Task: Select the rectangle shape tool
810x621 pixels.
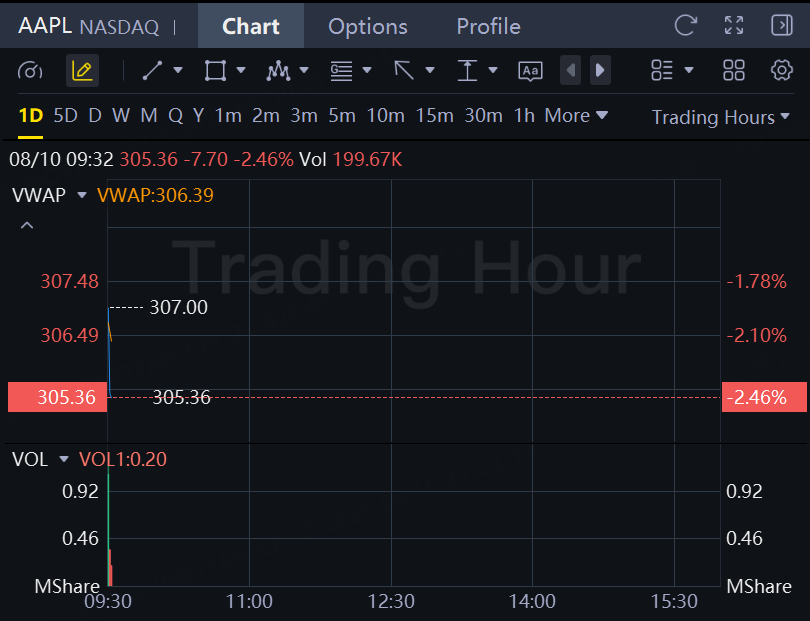Action: click(x=215, y=71)
